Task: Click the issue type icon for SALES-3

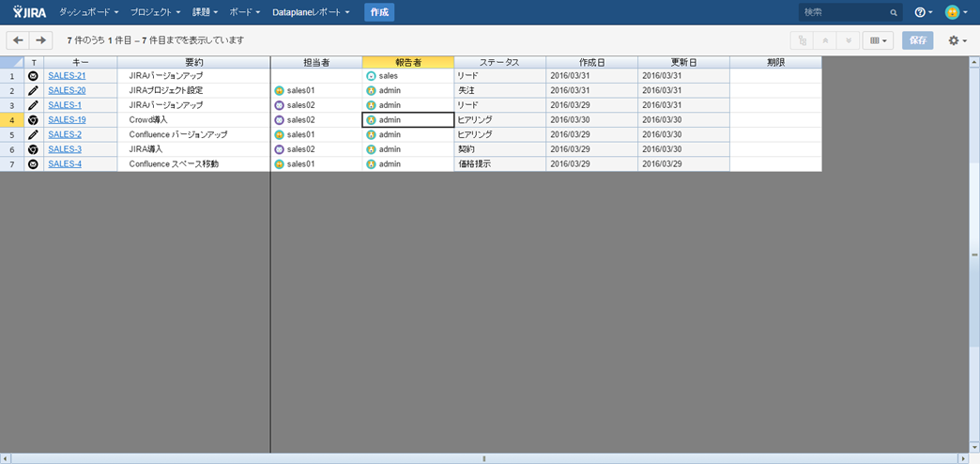Action: click(x=33, y=148)
